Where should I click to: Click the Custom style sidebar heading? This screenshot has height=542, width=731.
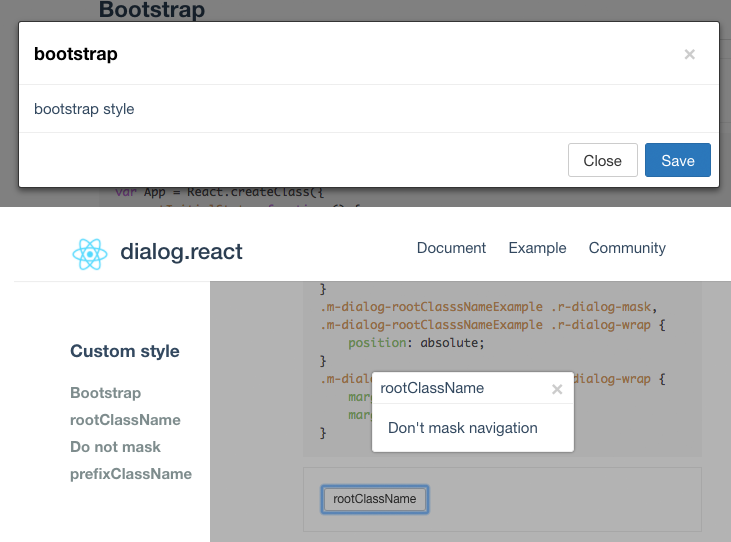pyautogui.click(x=124, y=351)
